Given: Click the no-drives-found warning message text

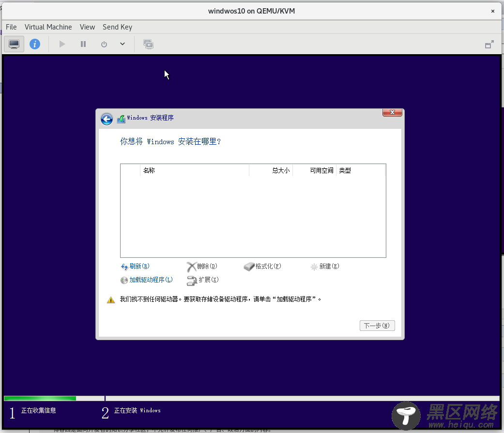Looking at the screenshot, I should (220, 299).
